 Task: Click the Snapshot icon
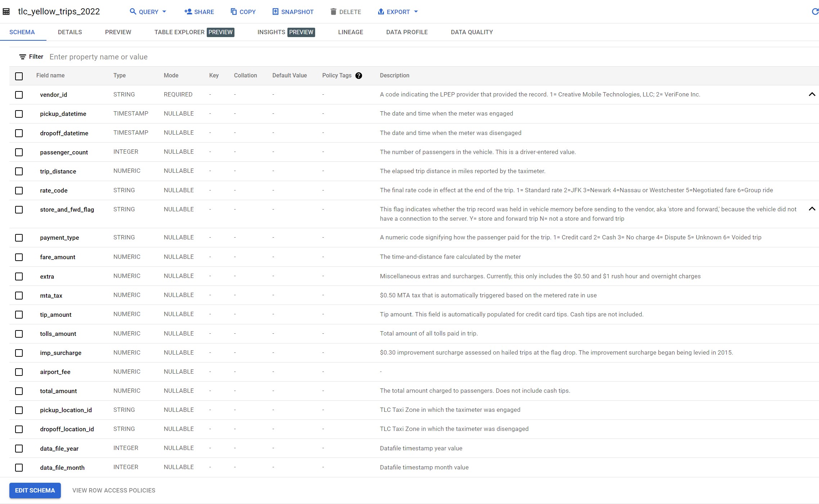point(276,12)
